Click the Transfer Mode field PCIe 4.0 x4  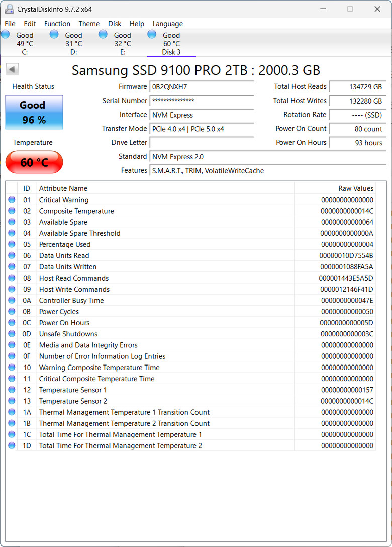pos(202,129)
